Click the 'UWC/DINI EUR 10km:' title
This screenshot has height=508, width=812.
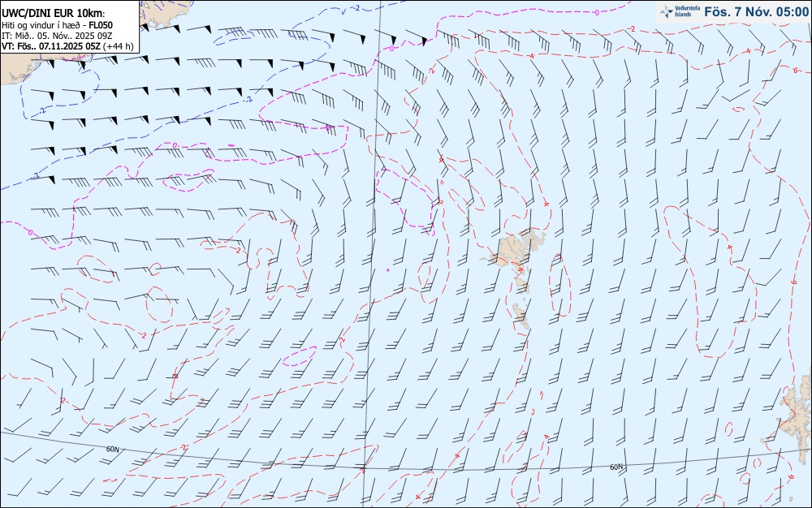point(54,14)
